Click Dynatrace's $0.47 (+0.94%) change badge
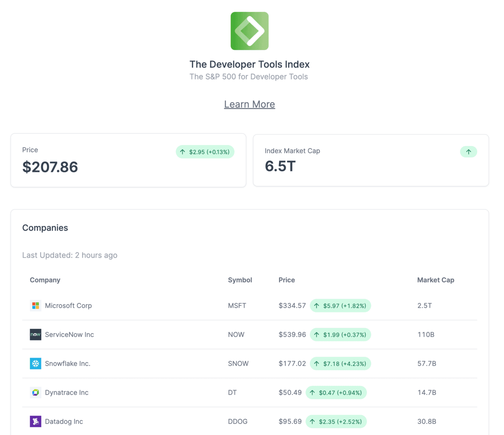The image size is (504, 435). 336,392
